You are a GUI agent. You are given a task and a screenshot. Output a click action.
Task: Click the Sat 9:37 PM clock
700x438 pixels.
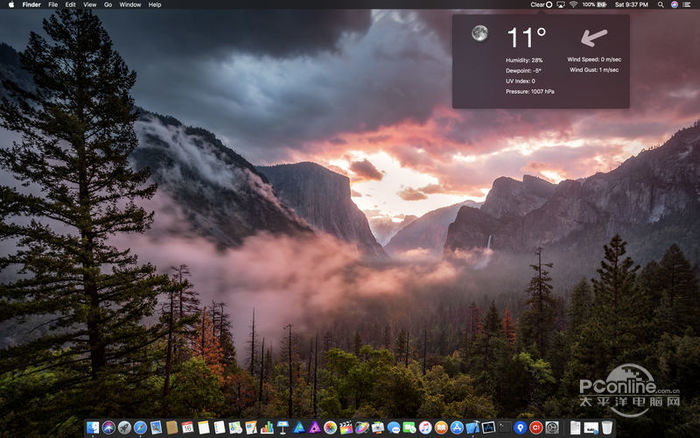point(632,5)
